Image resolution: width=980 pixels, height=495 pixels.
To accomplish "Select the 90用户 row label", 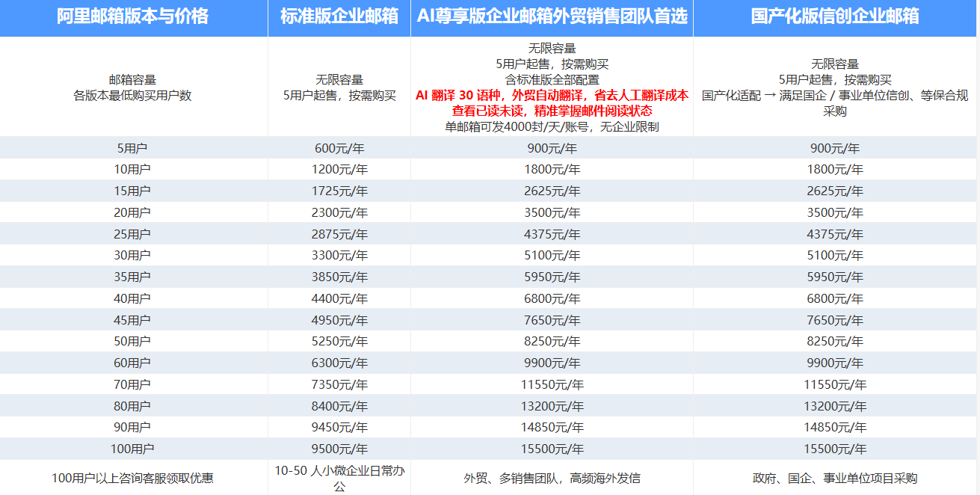I will pos(133,428).
